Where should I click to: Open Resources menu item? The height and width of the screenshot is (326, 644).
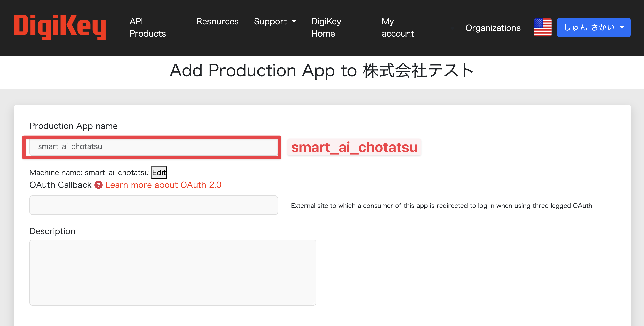217,21
